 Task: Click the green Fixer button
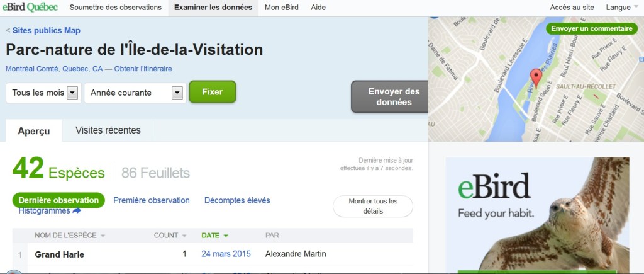[x=213, y=92]
